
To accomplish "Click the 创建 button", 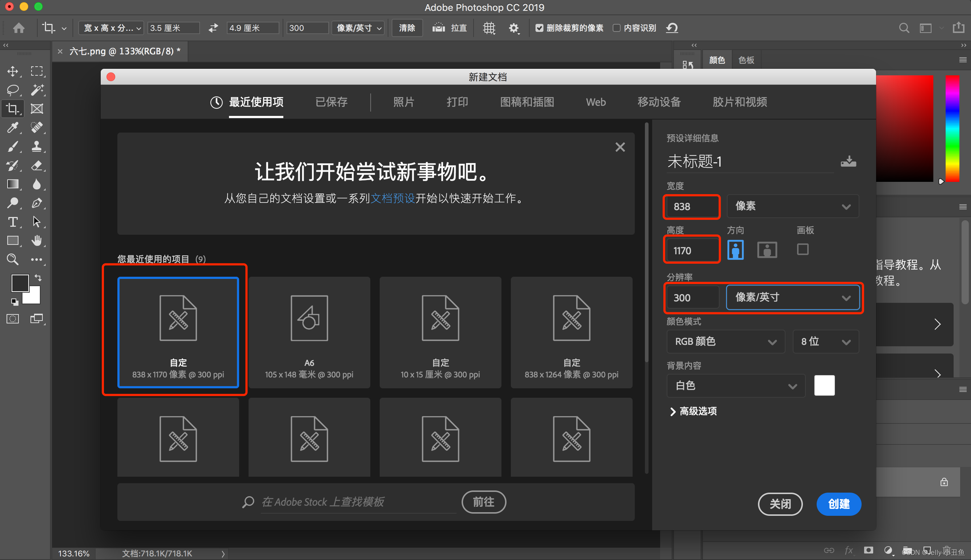I will pos(839,504).
